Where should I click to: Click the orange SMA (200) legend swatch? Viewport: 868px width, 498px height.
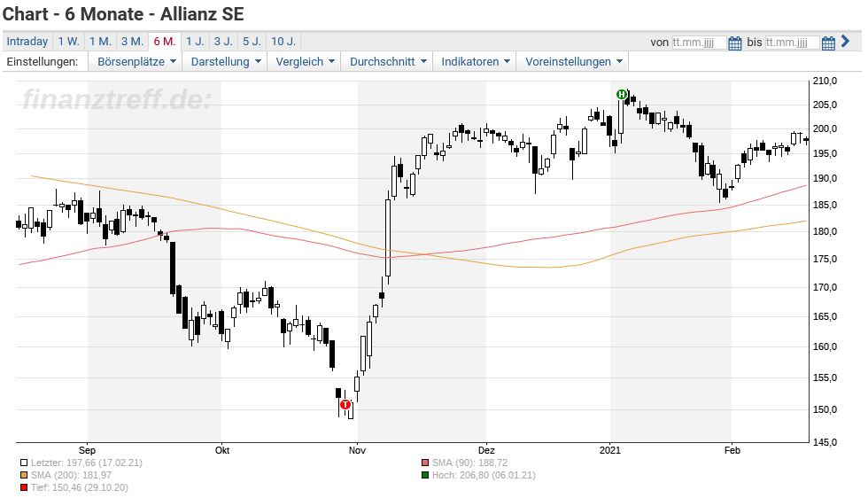click(24, 475)
